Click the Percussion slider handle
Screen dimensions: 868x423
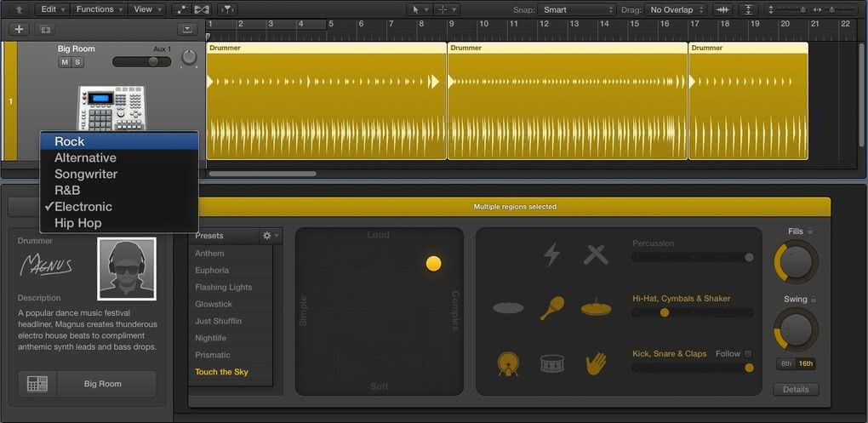click(x=749, y=257)
